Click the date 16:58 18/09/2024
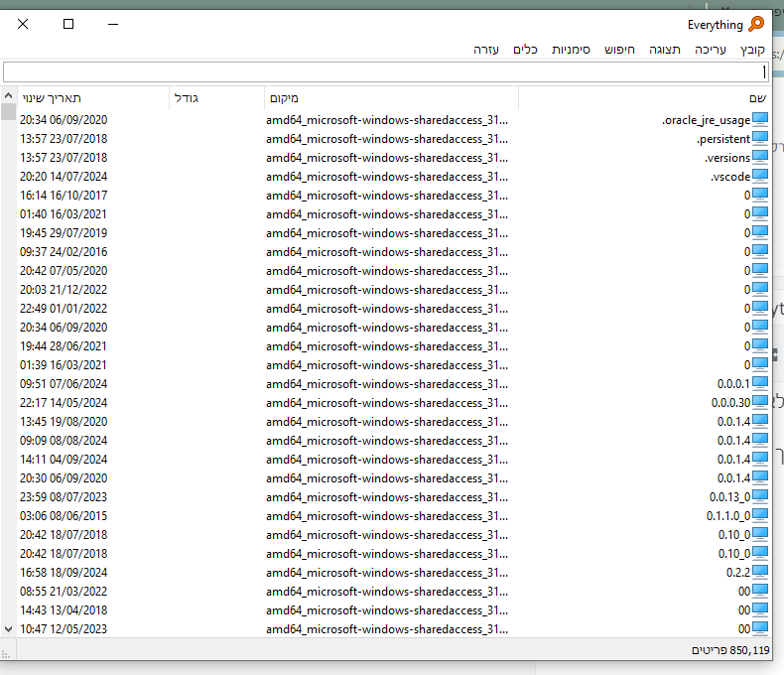The height and width of the screenshot is (675, 784). click(64, 573)
